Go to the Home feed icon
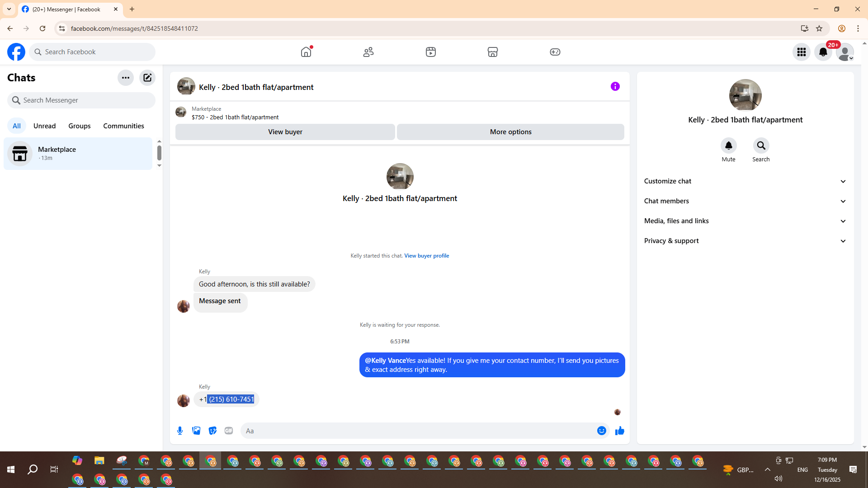The height and width of the screenshot is (488, 868). point(306,52)
